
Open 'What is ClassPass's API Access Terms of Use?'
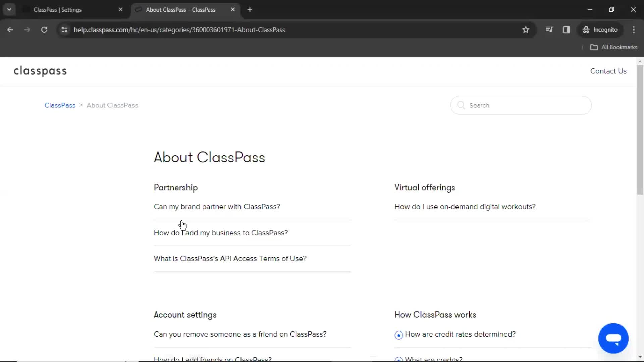coord(230,259)
